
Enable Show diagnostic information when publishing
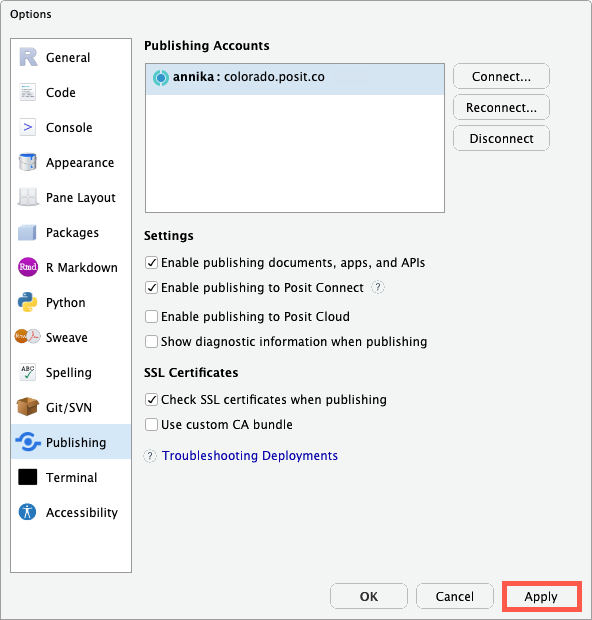click(x=151, y=341)
